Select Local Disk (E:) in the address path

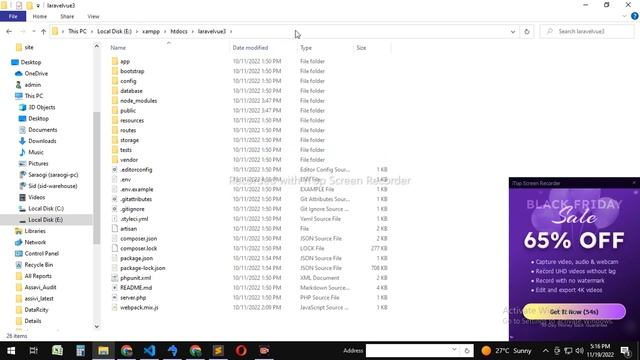pyautogui.click(x=114, y=31)
